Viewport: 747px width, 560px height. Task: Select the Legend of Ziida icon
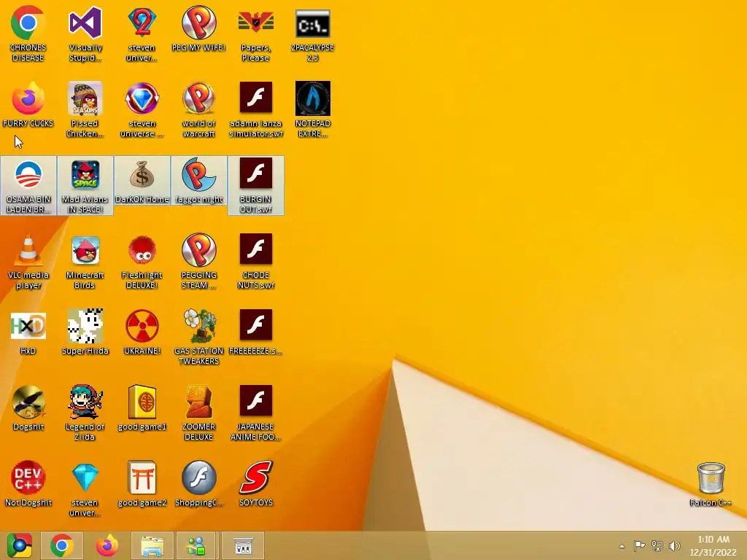(x=85, y=413)
